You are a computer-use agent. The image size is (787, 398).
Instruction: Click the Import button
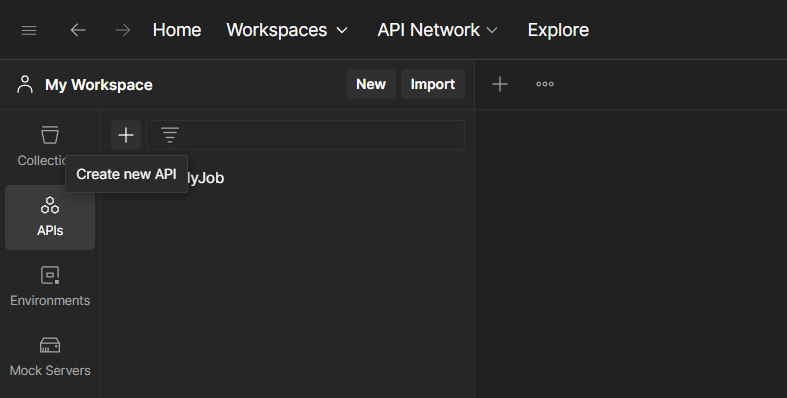[x=433, y=84]
